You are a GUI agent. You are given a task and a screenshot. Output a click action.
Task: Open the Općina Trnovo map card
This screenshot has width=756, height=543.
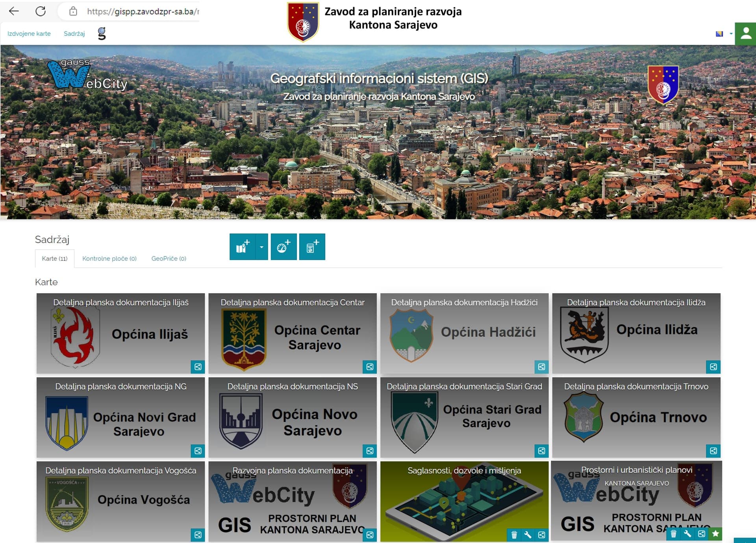636,417
